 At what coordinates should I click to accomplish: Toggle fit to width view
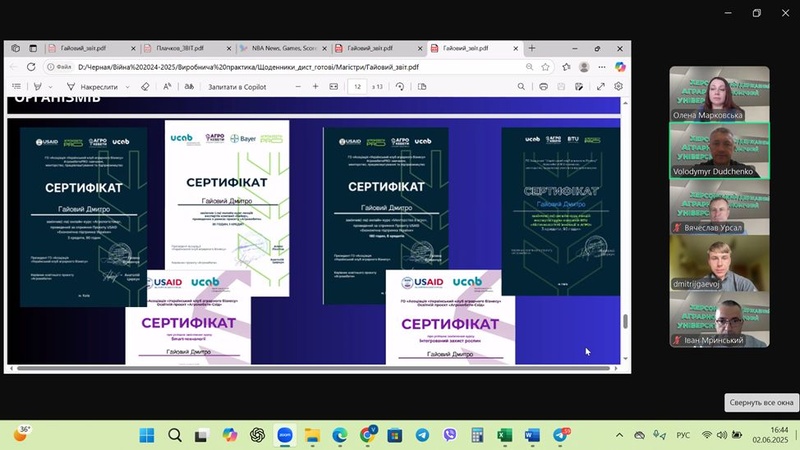(334, 87)
